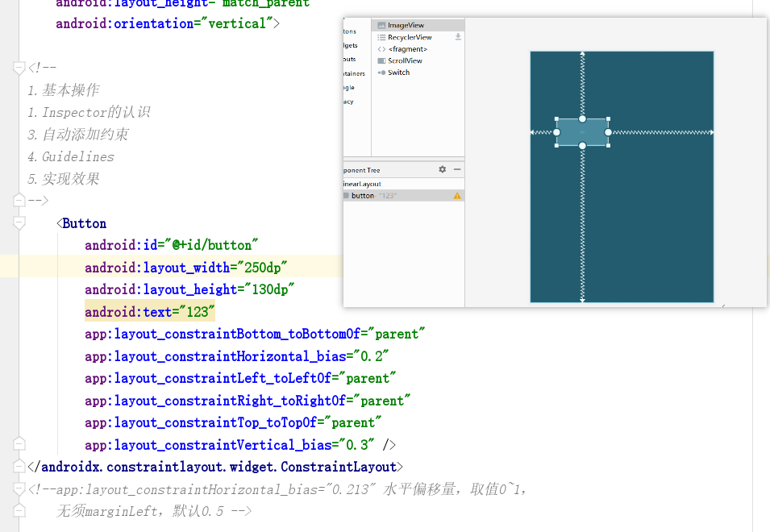The height and width of the screenshot is (532, 770).
Task: Click the bottom constraint anchor of the button
Action: point(582,146)
